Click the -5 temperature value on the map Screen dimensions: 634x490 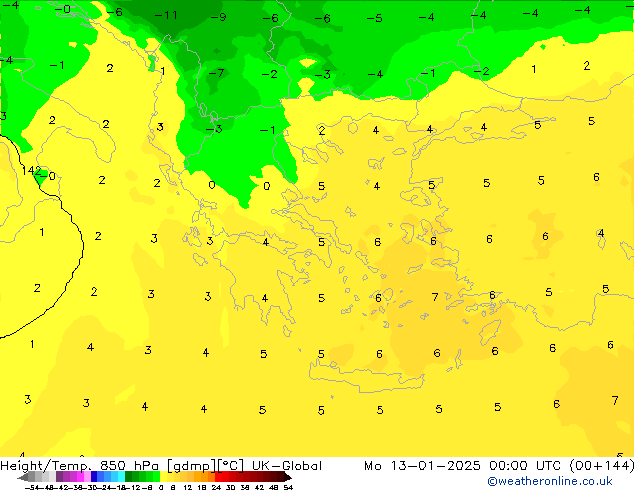tap(374, 18)
